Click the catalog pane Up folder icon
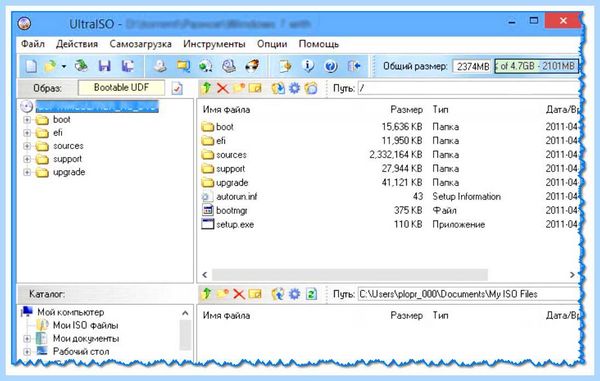Viewport: 600px width, 381px height. [207, 294]
